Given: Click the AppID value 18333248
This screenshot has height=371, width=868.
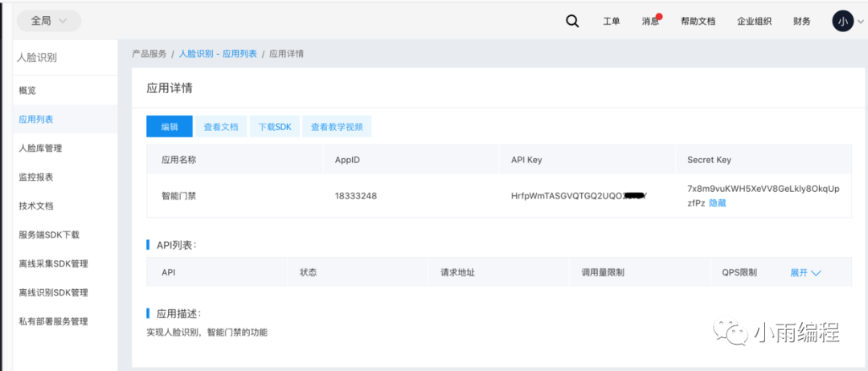Looking at the screenshot, I should pos(356,196).
